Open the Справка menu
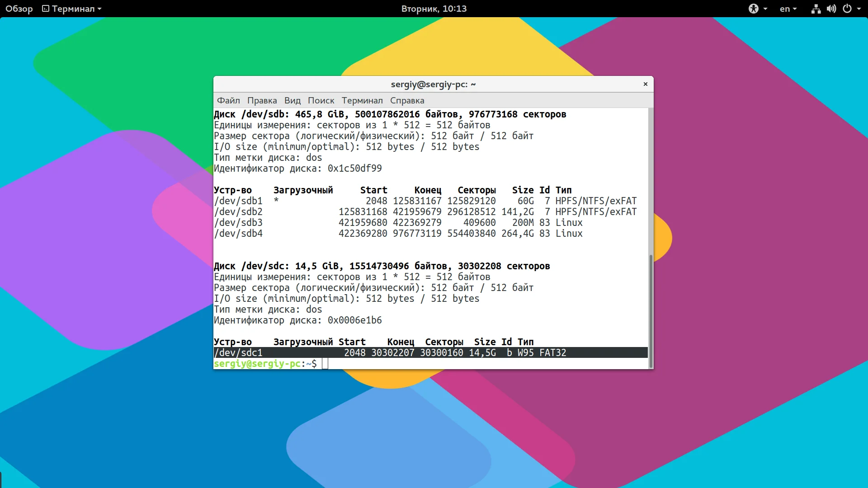Viewport: 868px width, 488px height. click(407, 100)
